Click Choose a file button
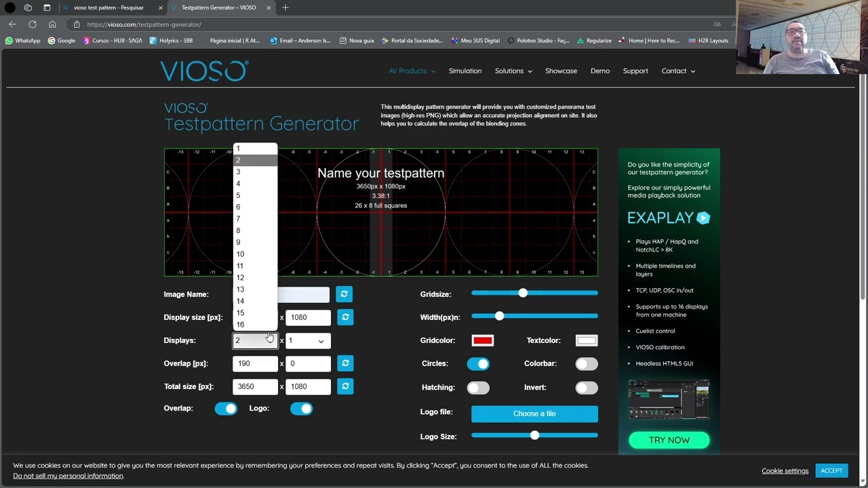 point(534,413)
